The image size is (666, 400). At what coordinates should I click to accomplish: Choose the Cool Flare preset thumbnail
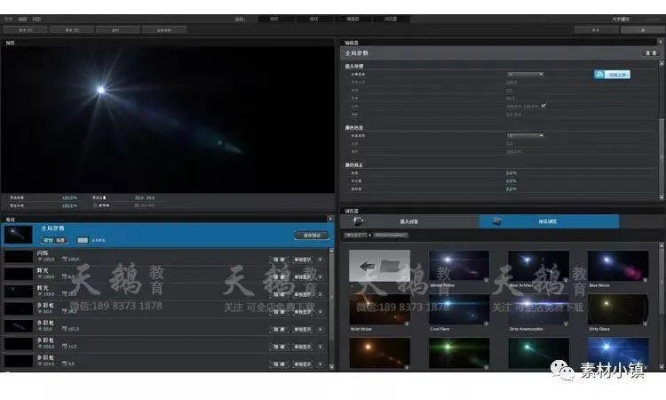click(459, 308)
